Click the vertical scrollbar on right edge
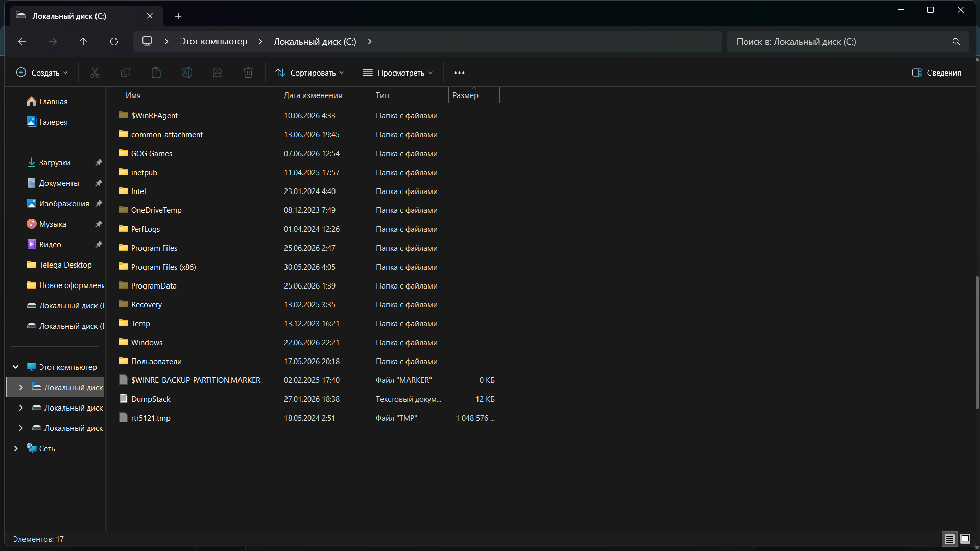This screenshot has height=551, width=980. (x=977, y=342)
